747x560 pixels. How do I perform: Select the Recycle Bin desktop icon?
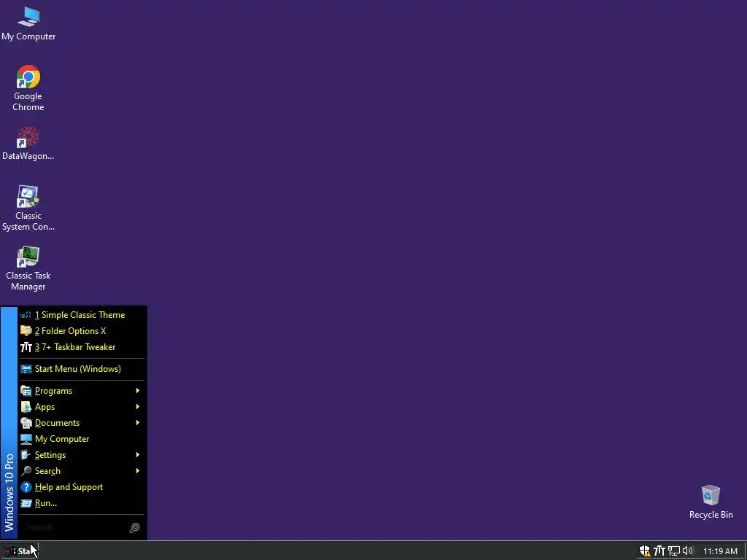[x=711, y=502]
